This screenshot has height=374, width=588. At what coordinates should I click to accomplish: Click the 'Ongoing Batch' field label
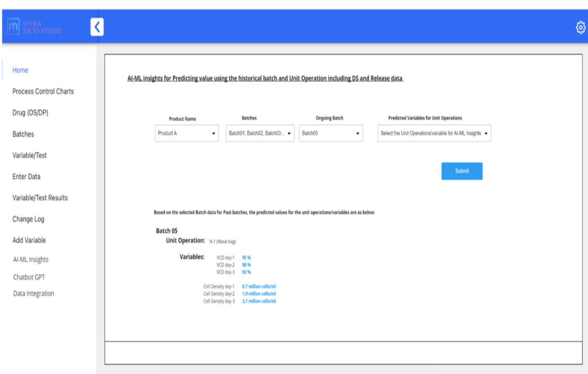(329, 118)
